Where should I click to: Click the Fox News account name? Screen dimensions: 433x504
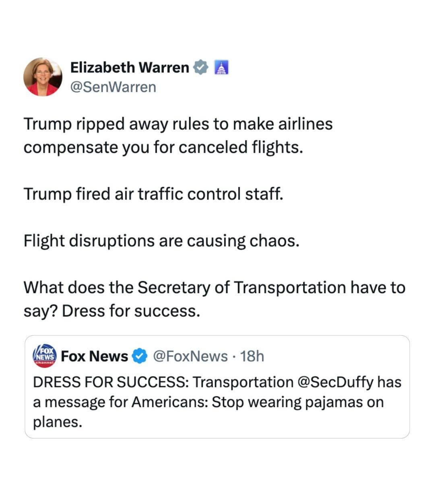pos(95,356)
